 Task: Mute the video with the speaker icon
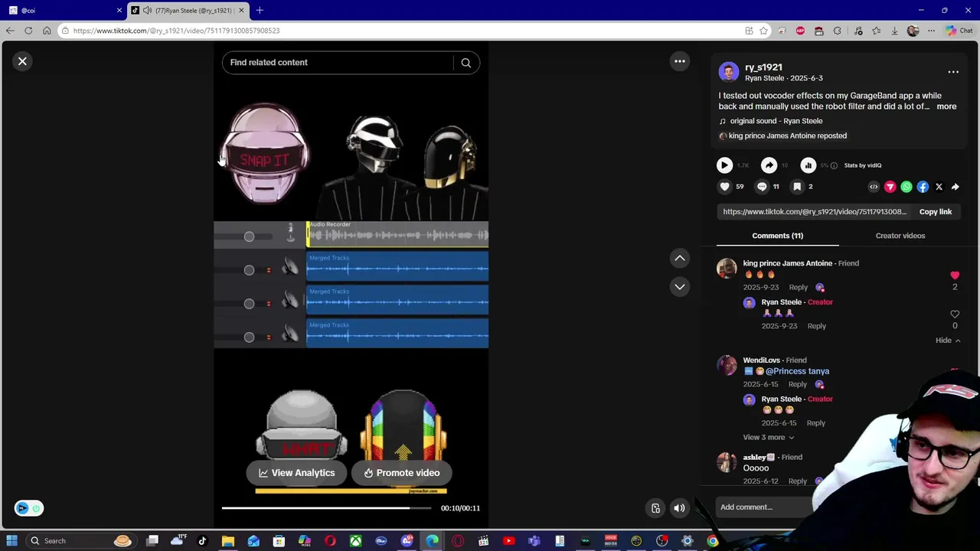click(x=679, y=508)
